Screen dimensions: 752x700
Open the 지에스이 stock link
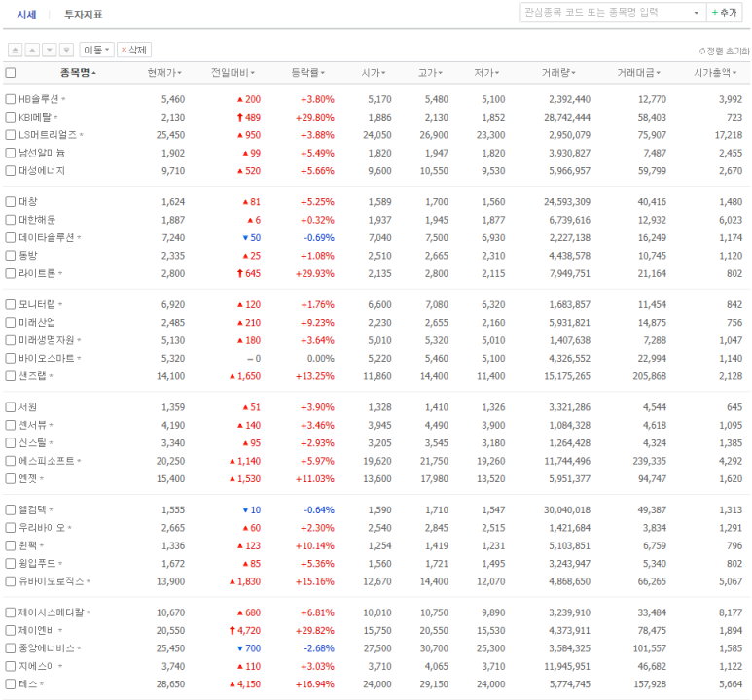37,666
